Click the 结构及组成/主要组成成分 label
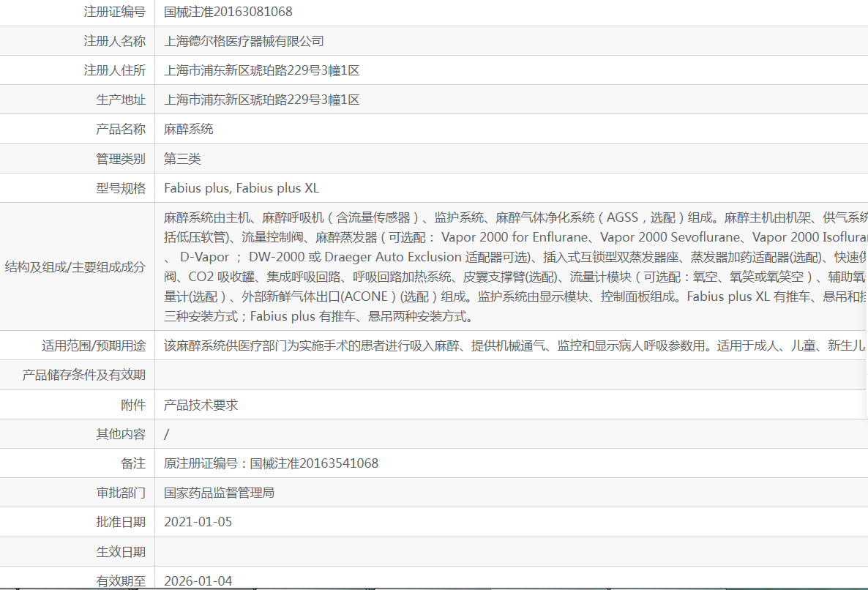Viewport: 868px width, 590px height. [75, 266]
